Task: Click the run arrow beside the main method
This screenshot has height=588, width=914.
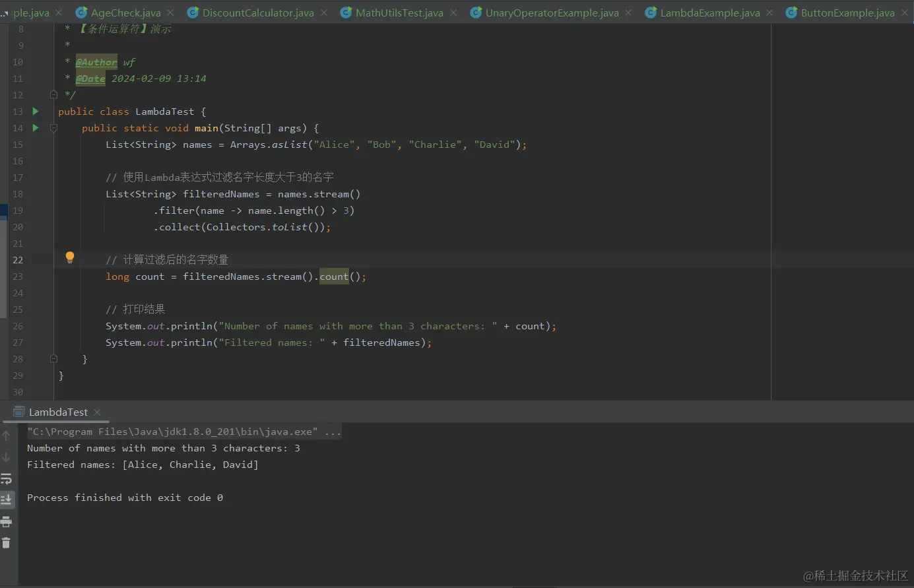Action: pos(36,127)
